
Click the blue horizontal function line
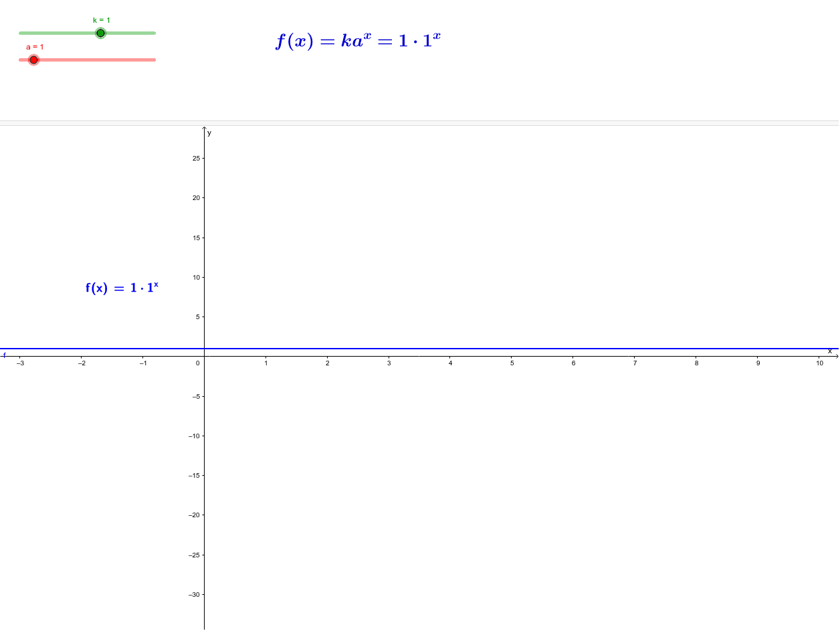[420, 349]
